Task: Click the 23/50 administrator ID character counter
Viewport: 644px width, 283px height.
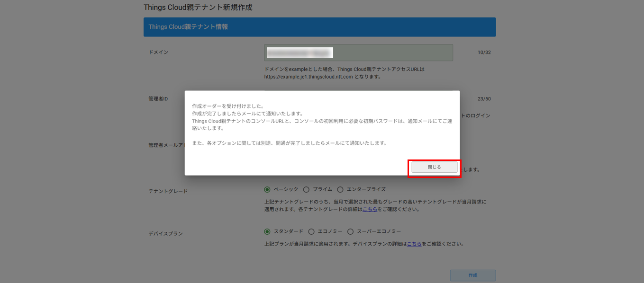Action: [484, 99]
